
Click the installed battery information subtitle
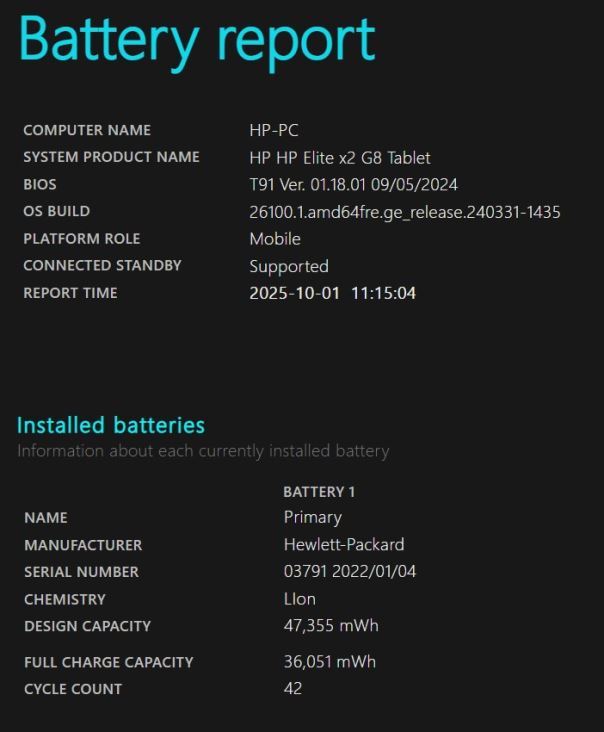(x=203, y=451)
